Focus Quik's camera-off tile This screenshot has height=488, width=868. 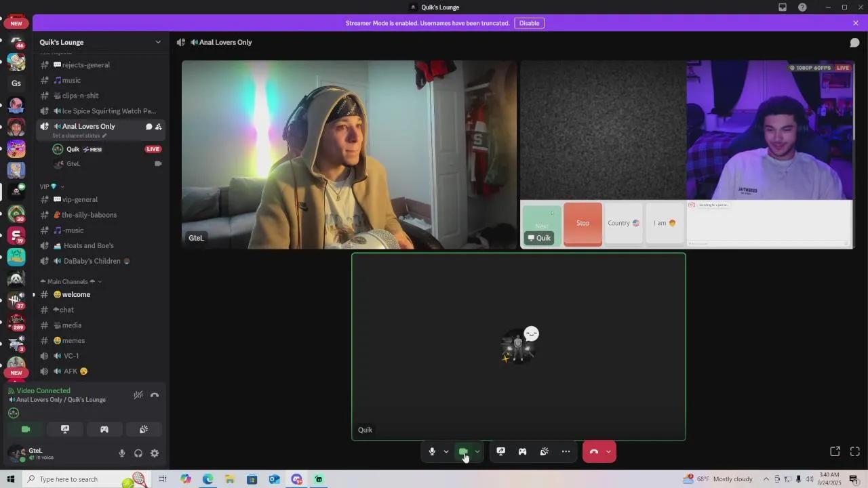click(x=519, y=347)
